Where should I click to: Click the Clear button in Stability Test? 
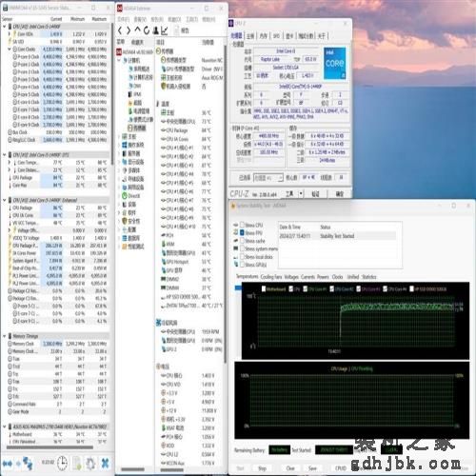tap(290, 468)
